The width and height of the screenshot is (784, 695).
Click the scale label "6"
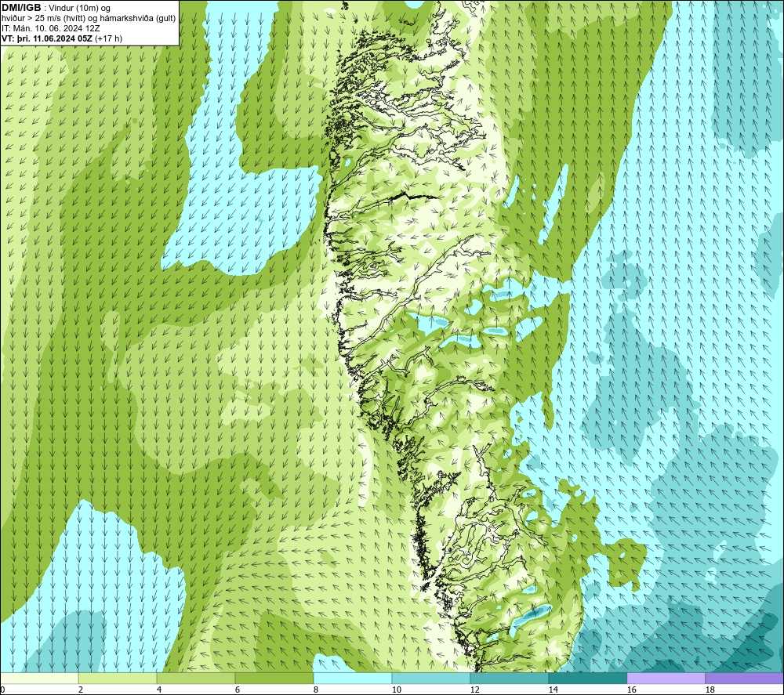tap(238, 690)
